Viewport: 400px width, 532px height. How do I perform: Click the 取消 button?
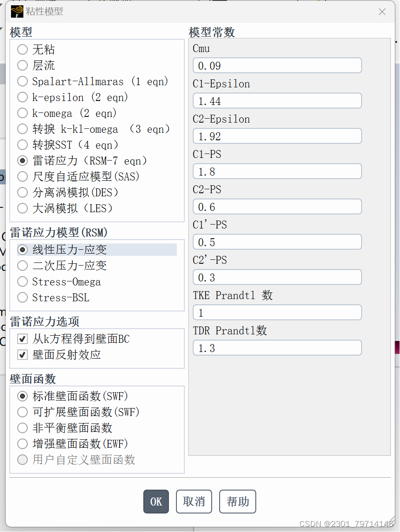point(194,502)
